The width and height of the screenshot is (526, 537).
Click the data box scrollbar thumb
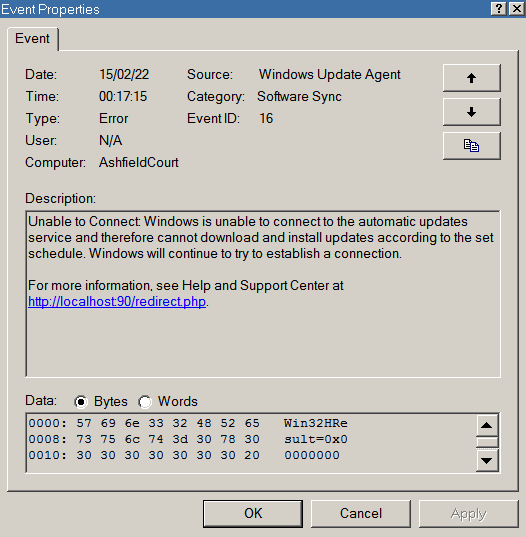[x=487, y=442]
